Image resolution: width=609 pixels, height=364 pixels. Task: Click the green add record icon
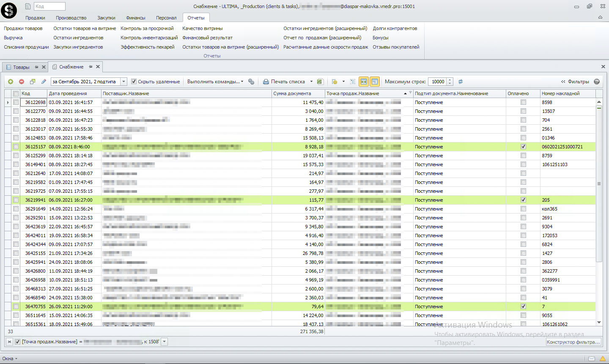click(11, 82)
